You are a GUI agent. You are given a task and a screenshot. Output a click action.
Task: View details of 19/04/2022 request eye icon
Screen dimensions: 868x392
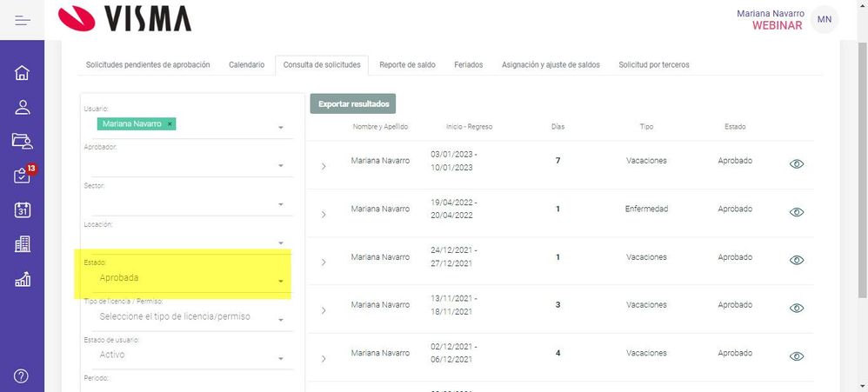coord(797,212)
